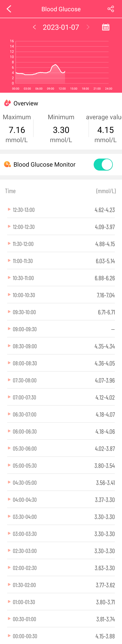
Task: Expand the 10:00-10:30 time slot
Action: 61,295
